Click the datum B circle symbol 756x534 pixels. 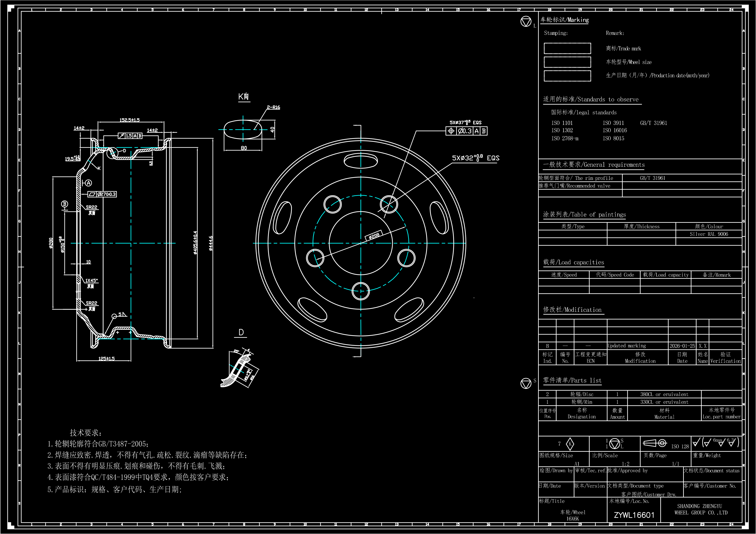pyautogui.click(x=64, y=204)
